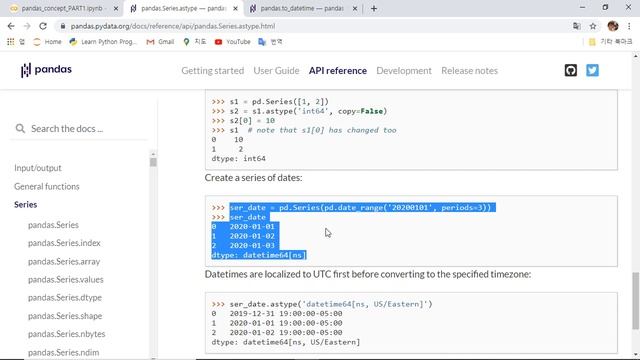
Task: Open pandas.Series.dtype sidebar link
Action: pyautogui.click(x=64, y=298)
